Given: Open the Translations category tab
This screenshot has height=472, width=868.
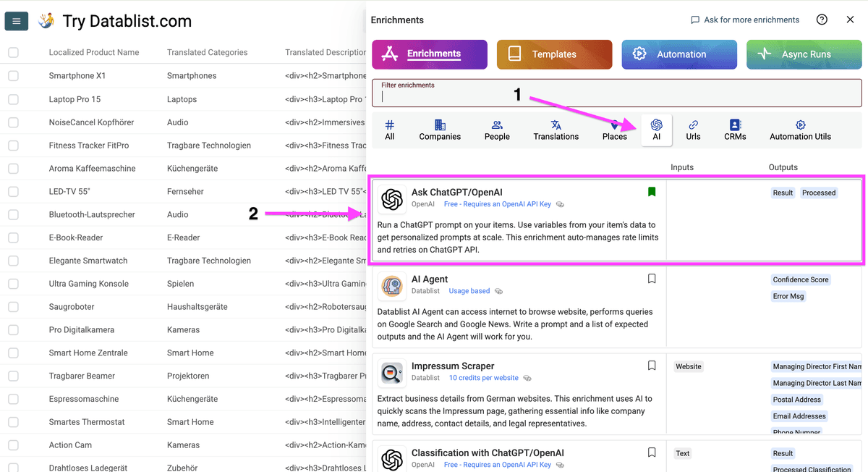Looking at the screenshot, I should pyautogui.click(x=556, y=130).
